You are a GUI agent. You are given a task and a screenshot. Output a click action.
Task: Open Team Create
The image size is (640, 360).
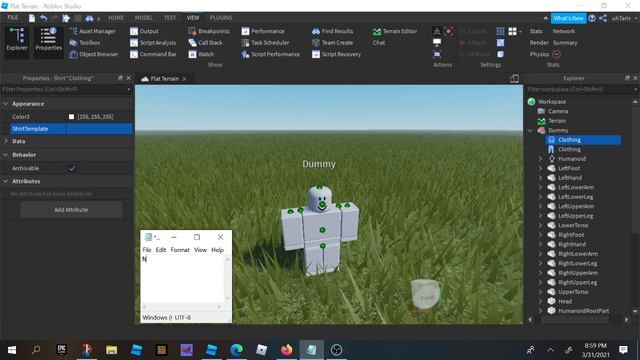tap(333, 42)
